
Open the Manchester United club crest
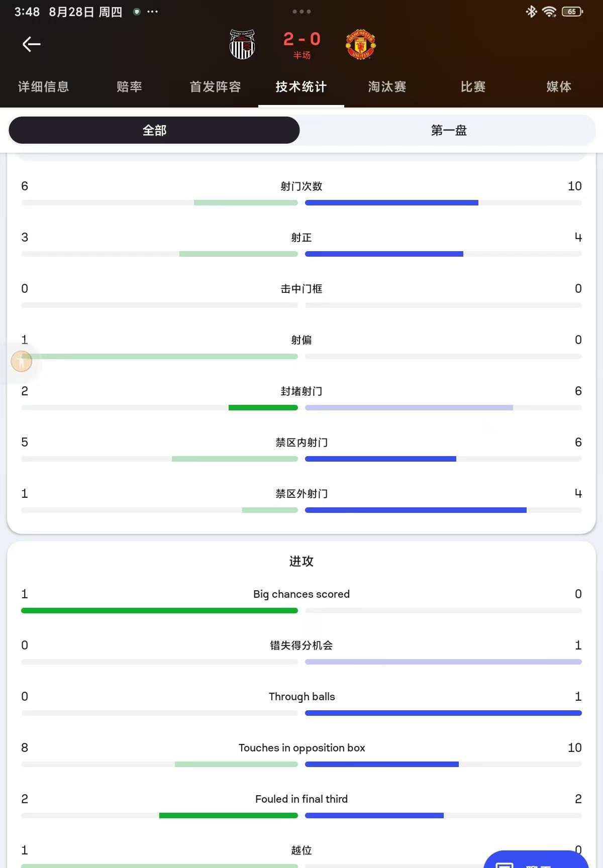click(x=360, y=44)
